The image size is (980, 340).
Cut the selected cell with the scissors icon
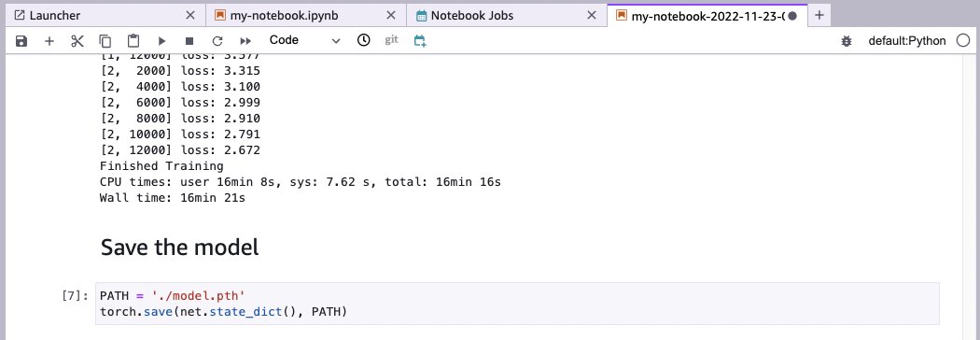tap(77, 41)
